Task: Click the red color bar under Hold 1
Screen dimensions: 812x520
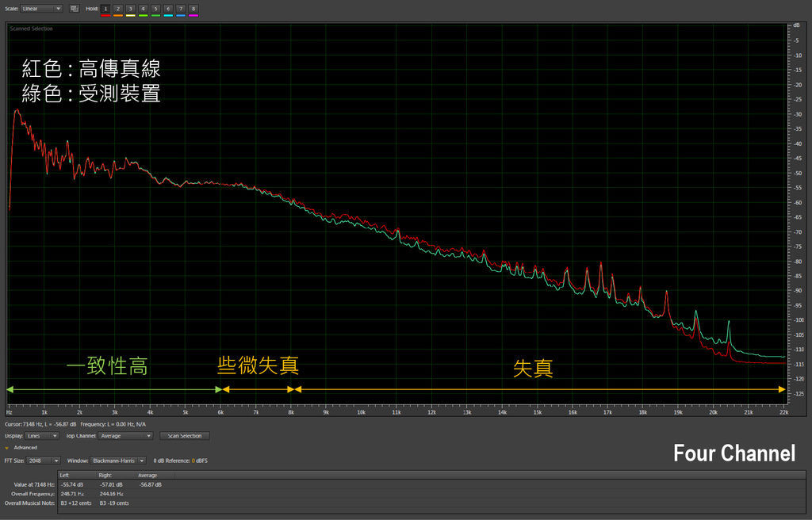Action: tap(105, 15)
